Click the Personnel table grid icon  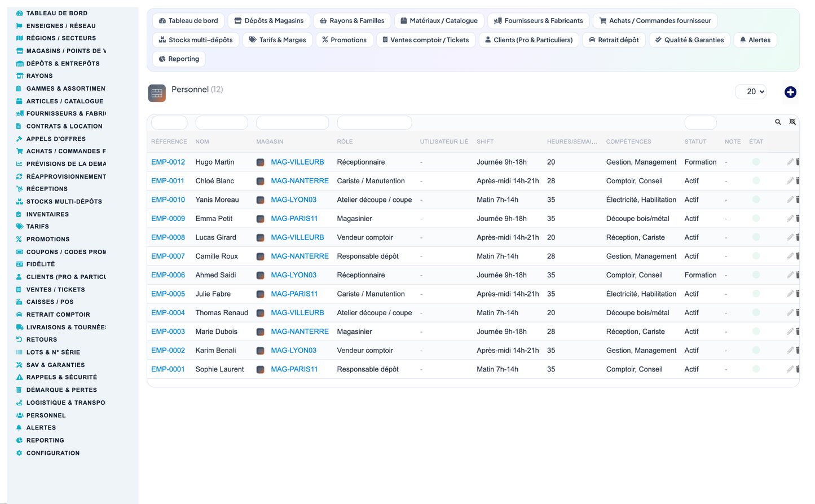157,93
